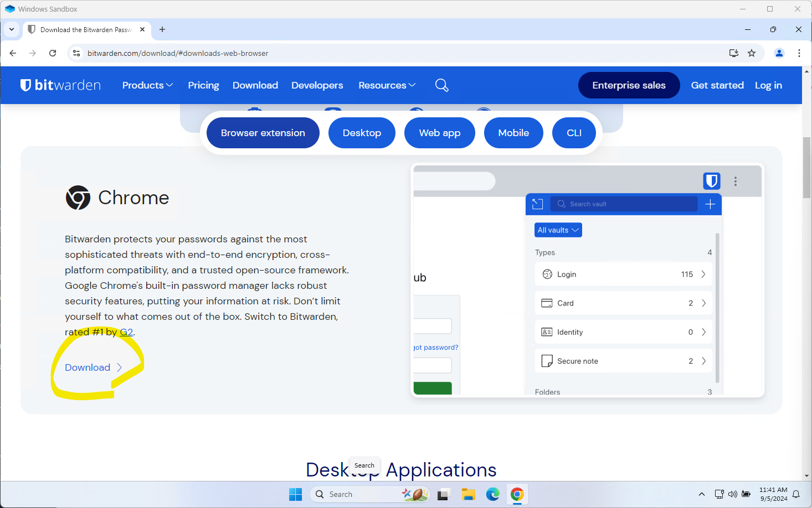Go forward with browser forward arrow
Screen dimensions: 812x508
point(33,53)
